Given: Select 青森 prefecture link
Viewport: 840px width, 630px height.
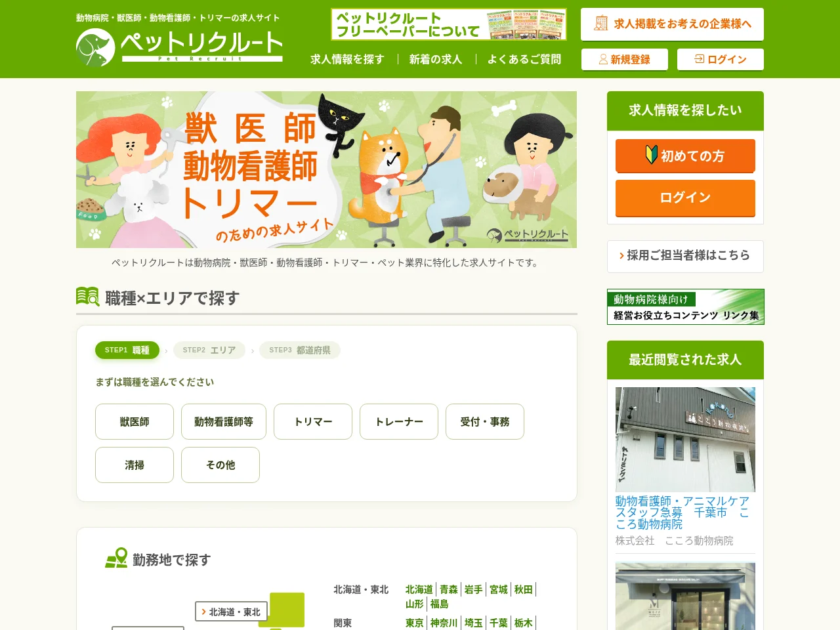Looking at the screenshot, I should coord(449,589).
